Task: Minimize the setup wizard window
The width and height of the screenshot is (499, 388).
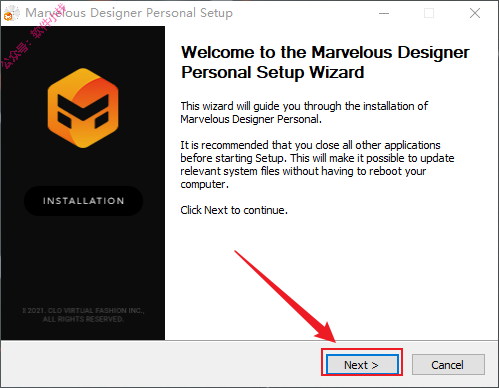Action: (x=384, y=14)
